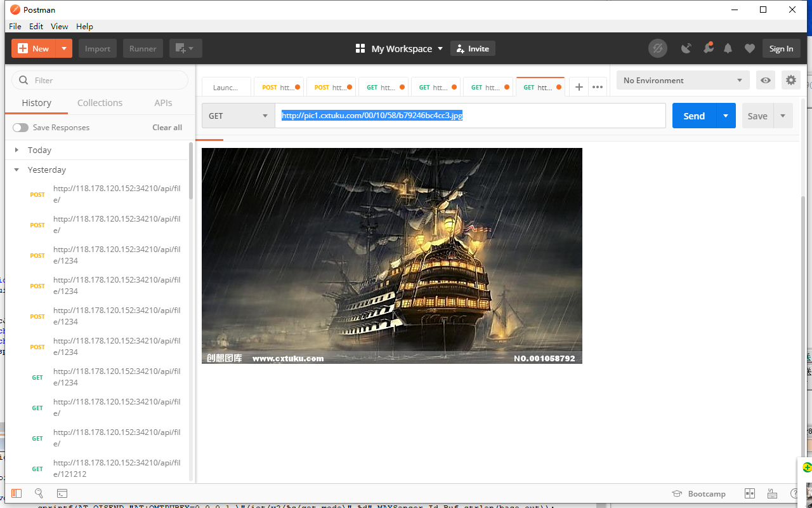Screen dimensions: 812x508
Task: Open the New button dropdown arrow
Action: 64,48
